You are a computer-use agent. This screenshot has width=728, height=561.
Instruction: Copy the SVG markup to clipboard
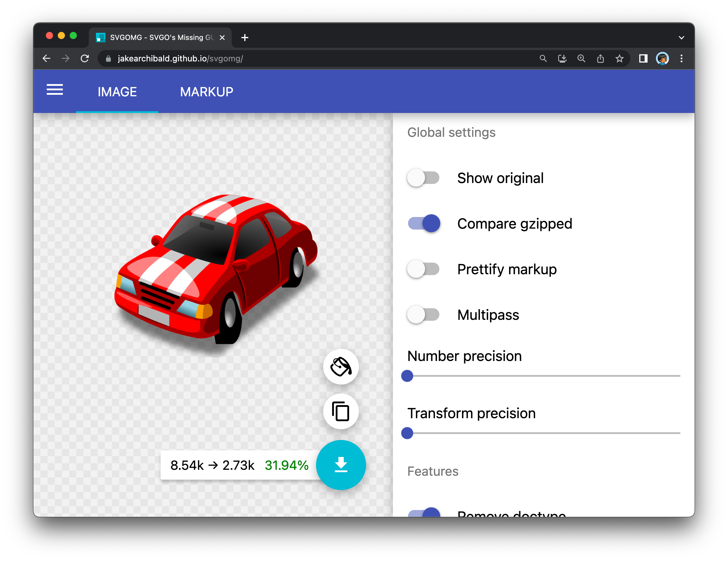pos(341,411)
